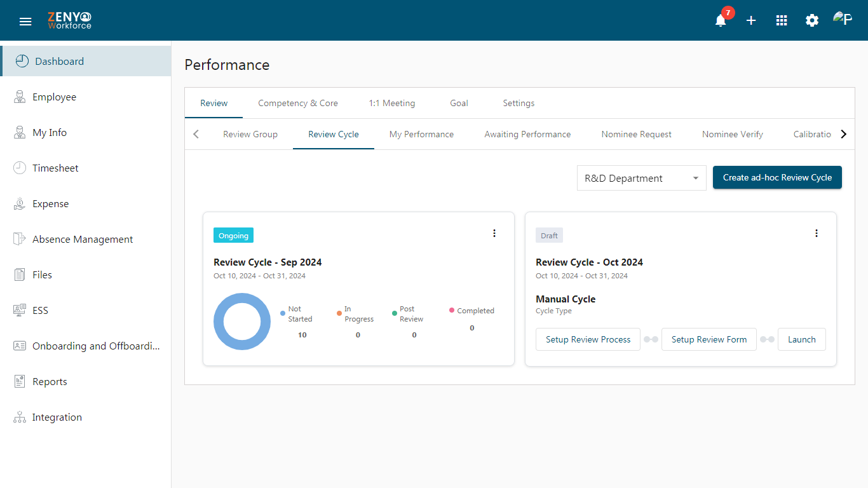This screenshot has width=868, height=488.
Task: Open the Goal tab
Action: [x=459, y=103]
